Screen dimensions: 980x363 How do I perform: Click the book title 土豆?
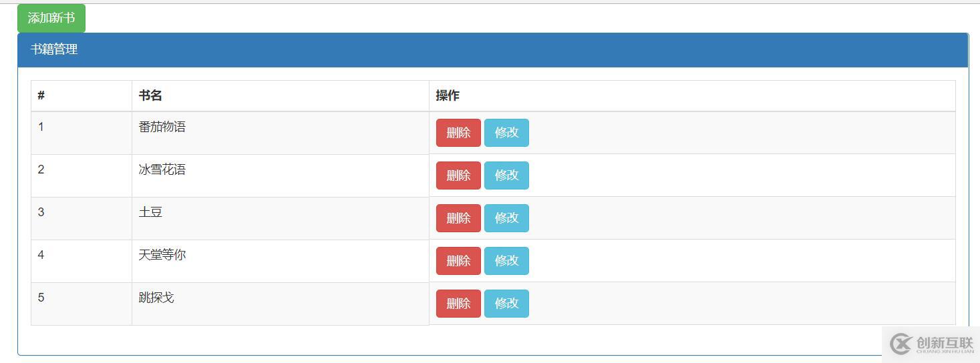tap(151, 212)
